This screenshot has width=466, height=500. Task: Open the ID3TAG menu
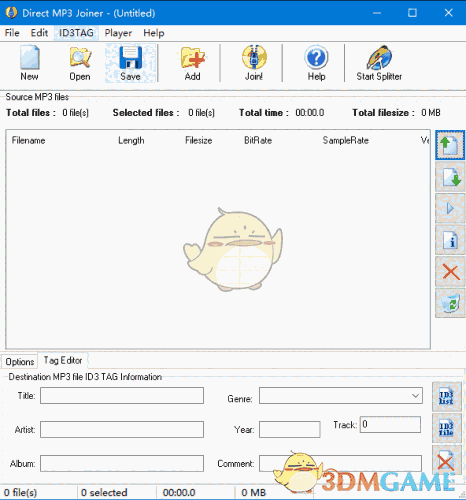pyautogui.click(x=76, y=33)
